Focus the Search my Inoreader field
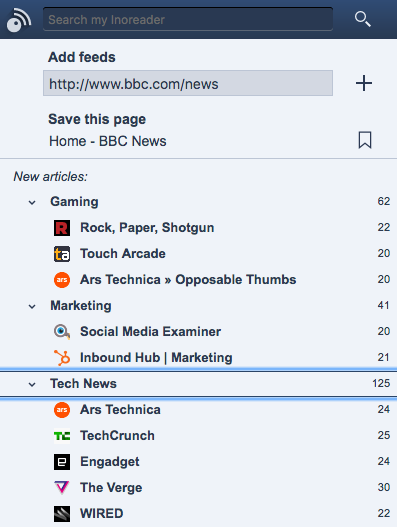397x527 pixels. [x=188, y=19]
